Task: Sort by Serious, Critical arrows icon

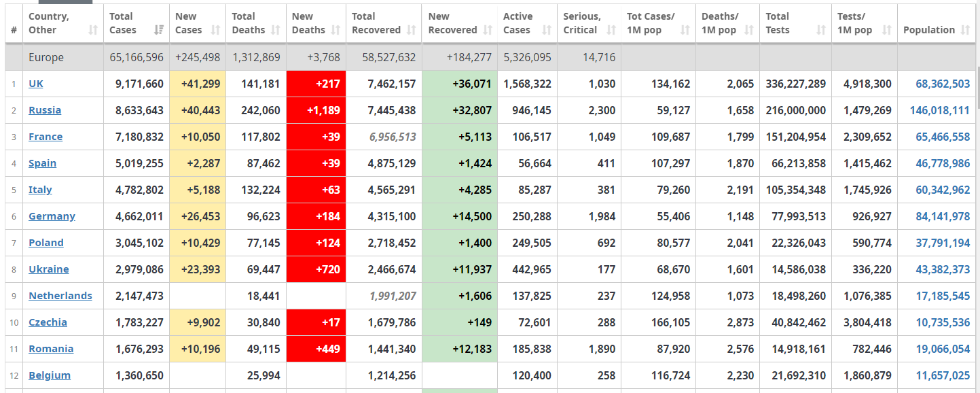Action: click(611, 30)
